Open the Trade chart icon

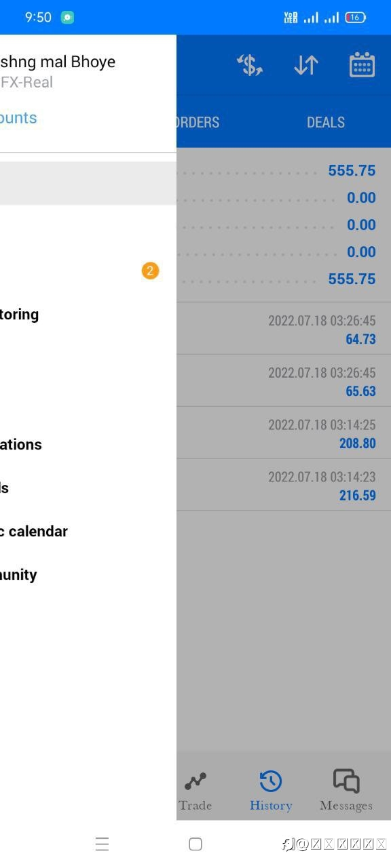coord(195,781)
